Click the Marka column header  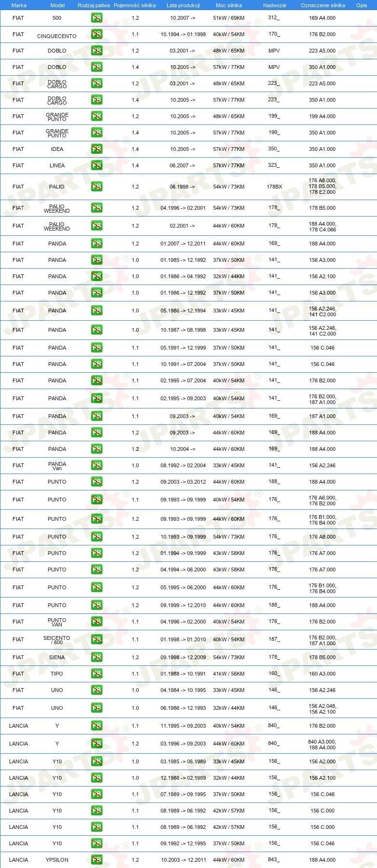click(x=19, y=5)
